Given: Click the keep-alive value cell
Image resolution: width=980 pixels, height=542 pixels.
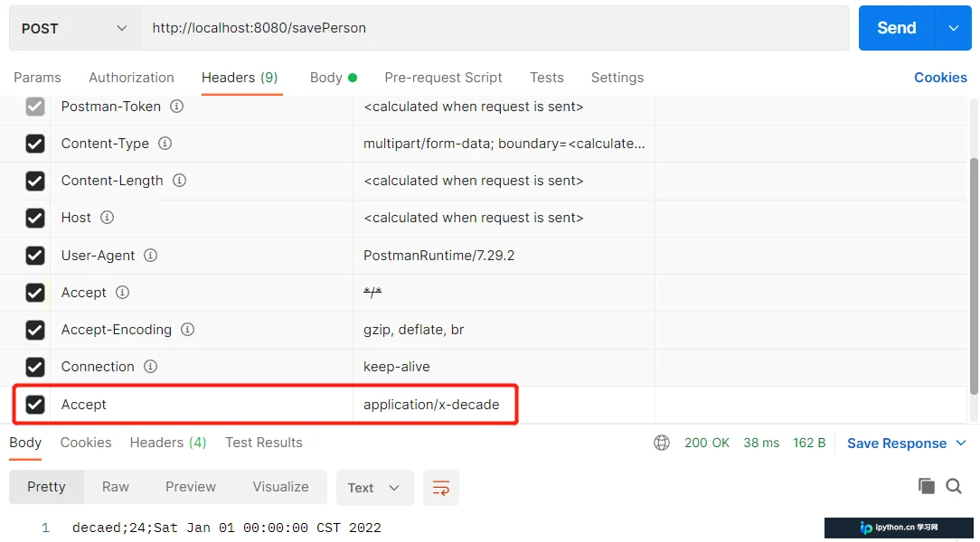Looking at the screenshot, I should [x=504, y=367].
